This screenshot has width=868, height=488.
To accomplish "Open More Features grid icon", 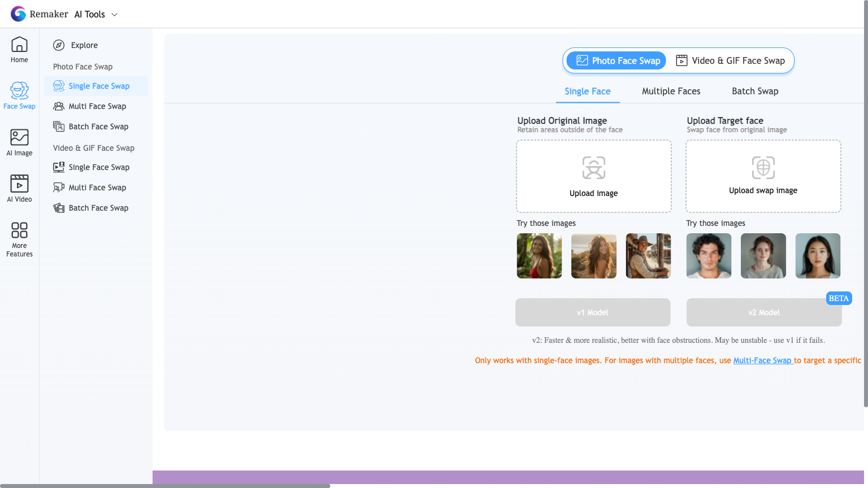I will 19,238.
